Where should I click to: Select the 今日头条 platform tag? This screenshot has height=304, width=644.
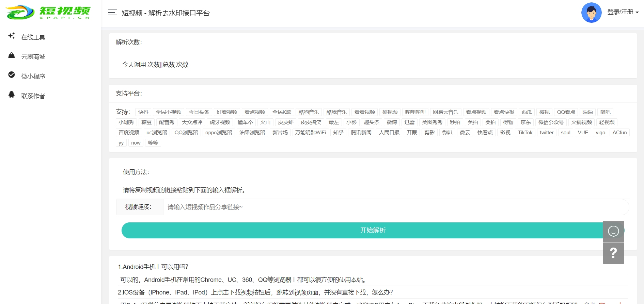click(x=199, y=112)
